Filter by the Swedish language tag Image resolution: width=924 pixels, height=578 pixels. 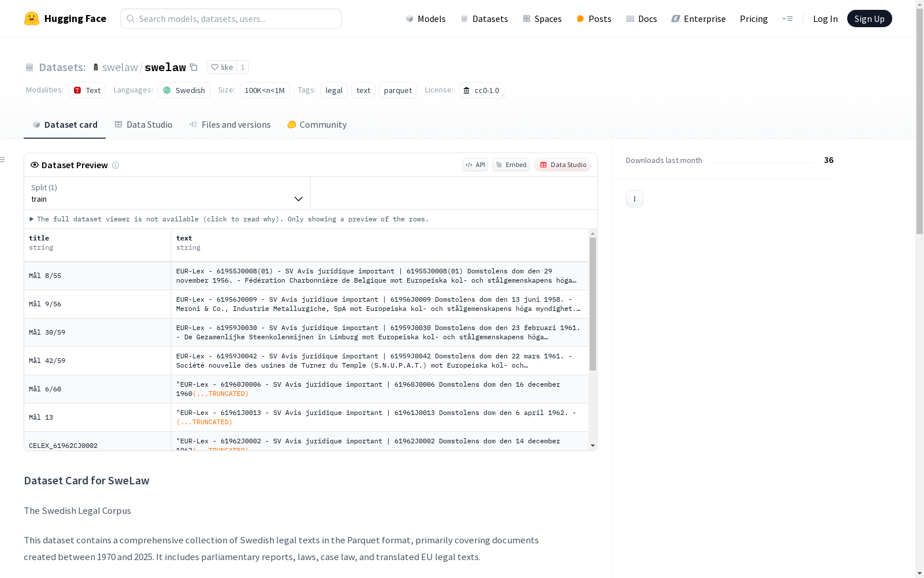point(184,90)
